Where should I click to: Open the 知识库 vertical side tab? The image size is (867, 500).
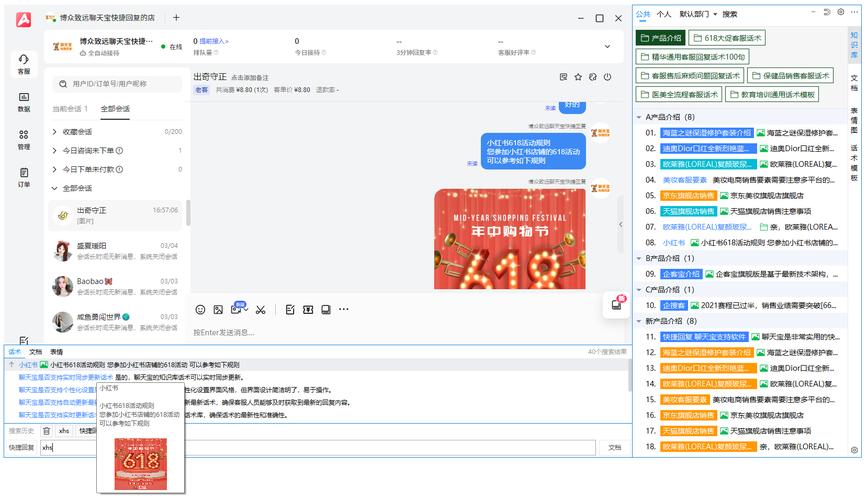(854, 45)
